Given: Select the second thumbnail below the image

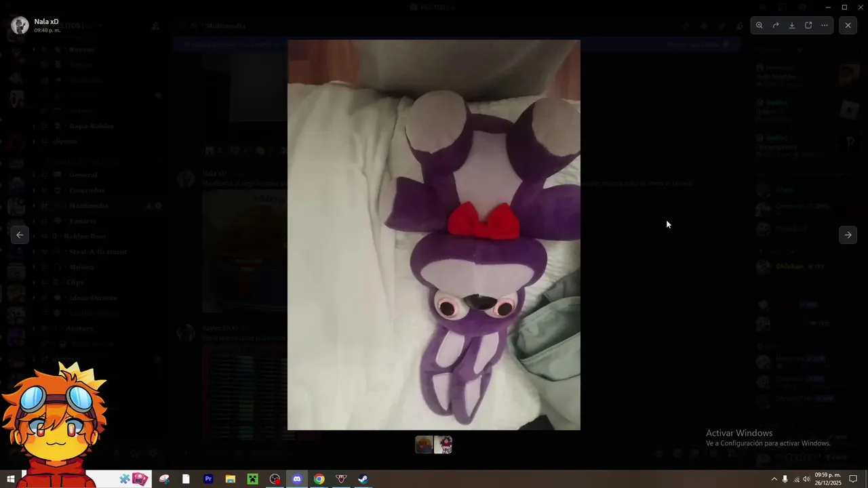Looking at the screenshot, I should 443,445.
